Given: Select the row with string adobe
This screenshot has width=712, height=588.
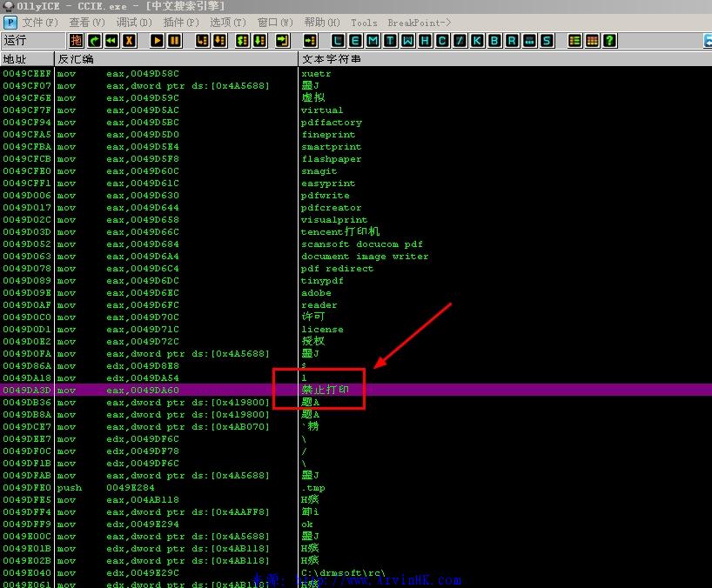Looking at the screenshot, I should [x=356, y=293].
